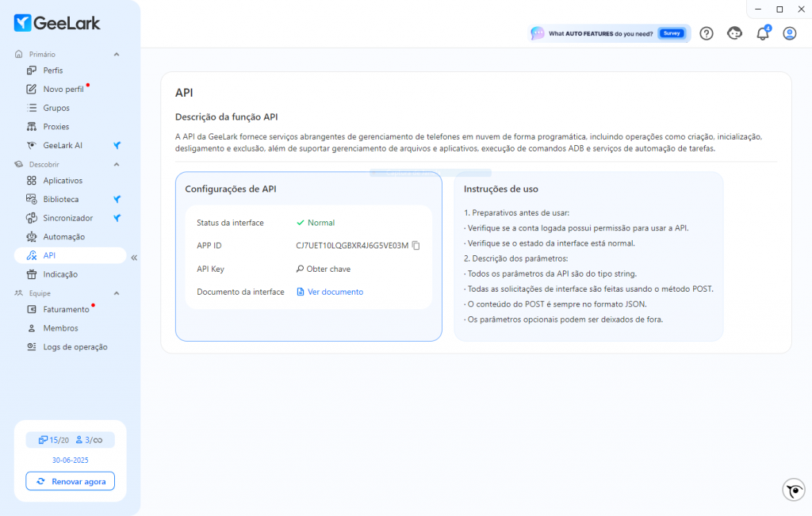Viewport: 812px width, 516px height.
Task: Click the Normal status text
Action: 321,223
